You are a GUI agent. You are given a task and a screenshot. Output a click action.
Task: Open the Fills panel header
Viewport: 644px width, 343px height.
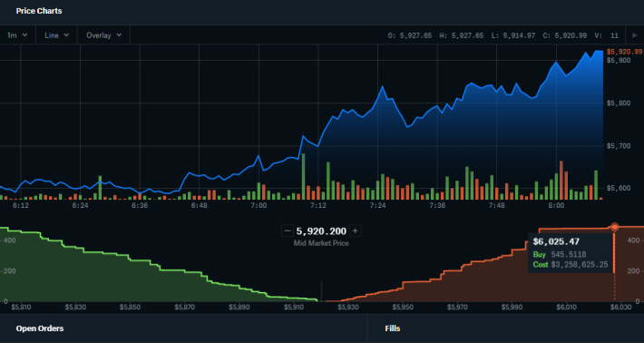click(x=393, y=328)
